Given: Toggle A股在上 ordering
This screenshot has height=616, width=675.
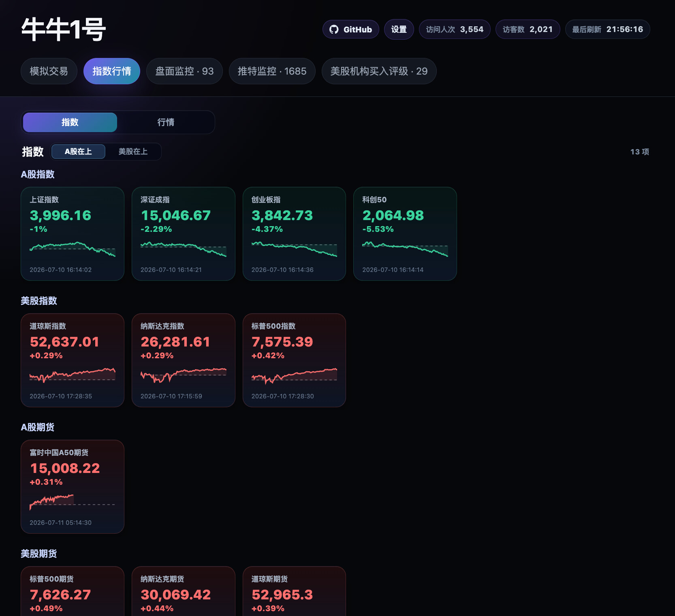Looking at the screenshot, I should (78, 152).
